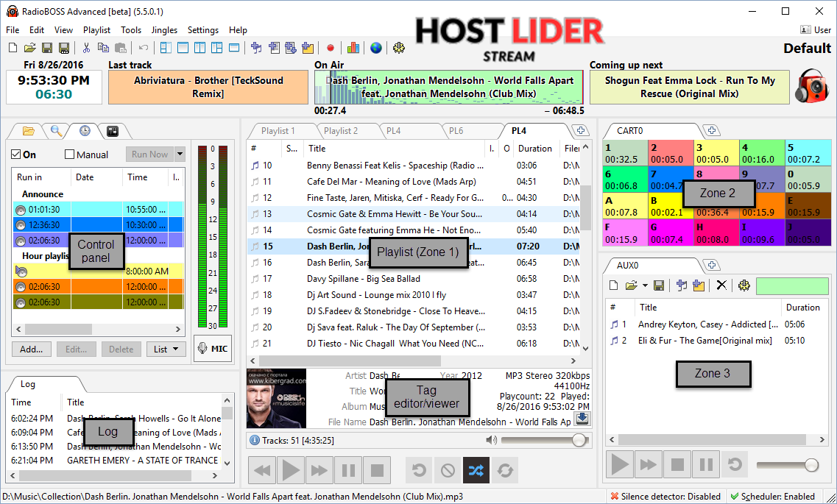Expand the open-folder dropdown arrow in AUX0
Image resolution: width=837 pixels, height=504 pixels.
coord(645,285)
